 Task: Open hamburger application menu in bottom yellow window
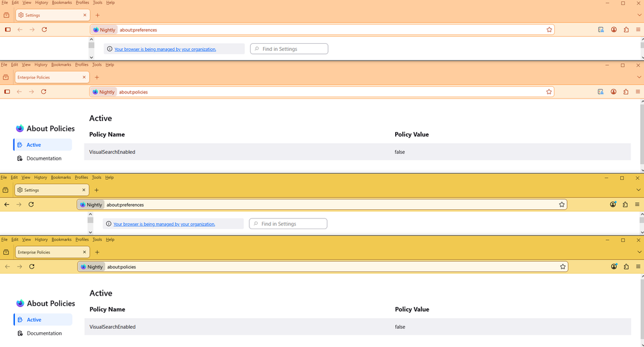click(638, 267)
